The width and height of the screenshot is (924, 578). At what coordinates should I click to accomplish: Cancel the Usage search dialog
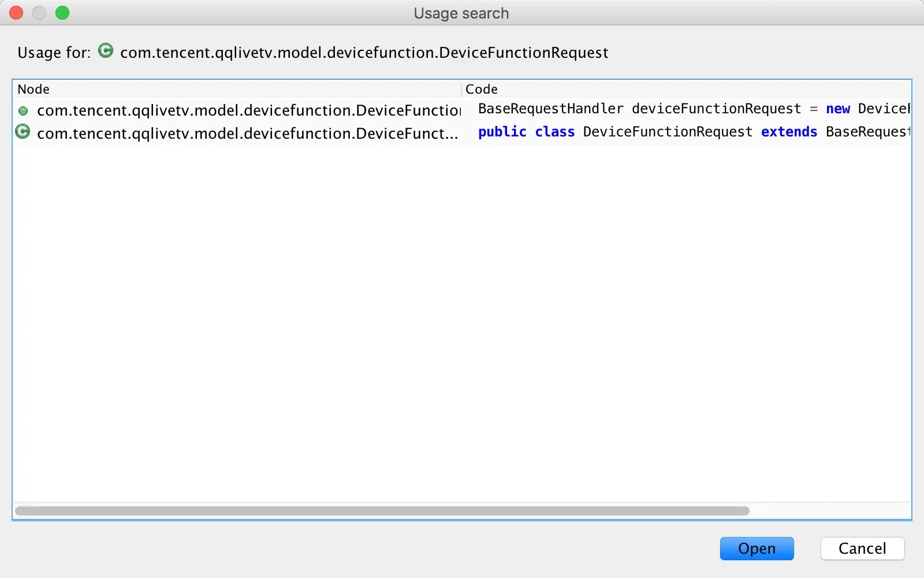pos(862,548)
